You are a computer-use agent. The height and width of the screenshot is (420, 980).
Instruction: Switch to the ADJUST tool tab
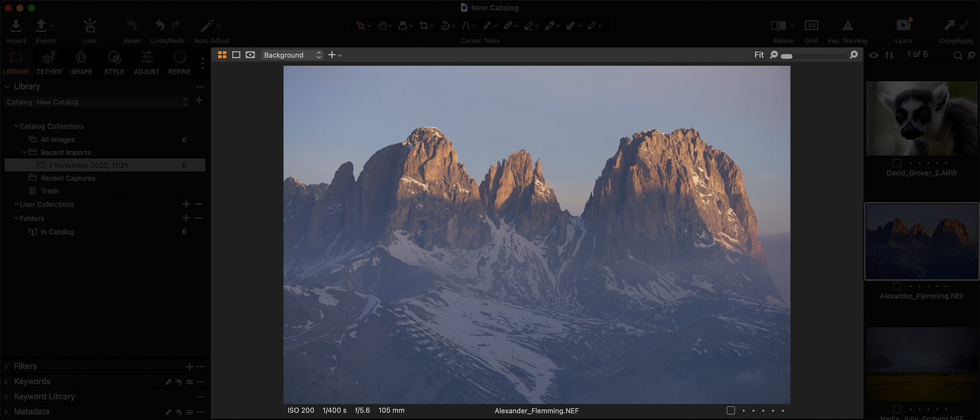(147, 63)
